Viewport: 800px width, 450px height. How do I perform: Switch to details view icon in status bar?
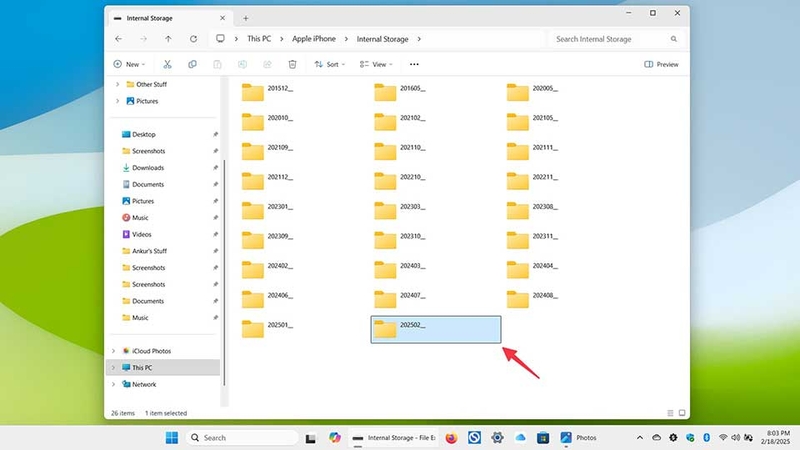(x=670, y=413)
